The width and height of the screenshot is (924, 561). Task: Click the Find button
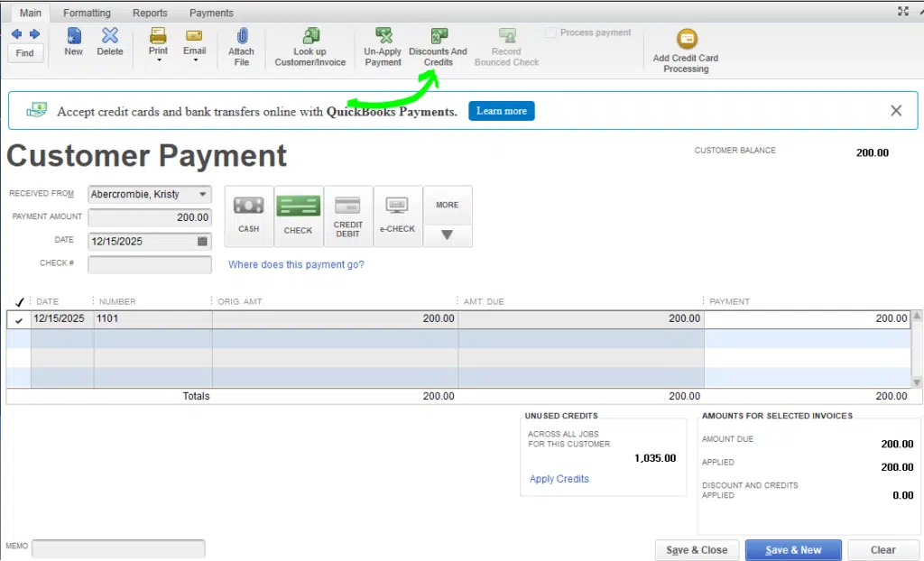[x=24, y=53]
